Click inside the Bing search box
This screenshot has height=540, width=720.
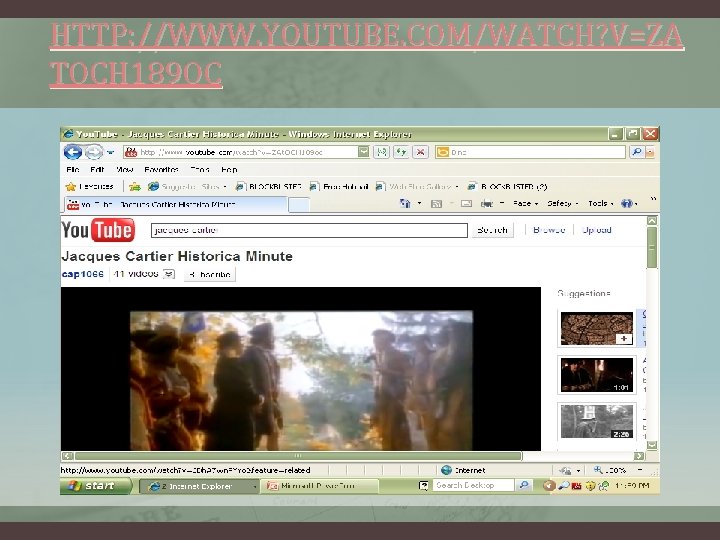[530, 152]
